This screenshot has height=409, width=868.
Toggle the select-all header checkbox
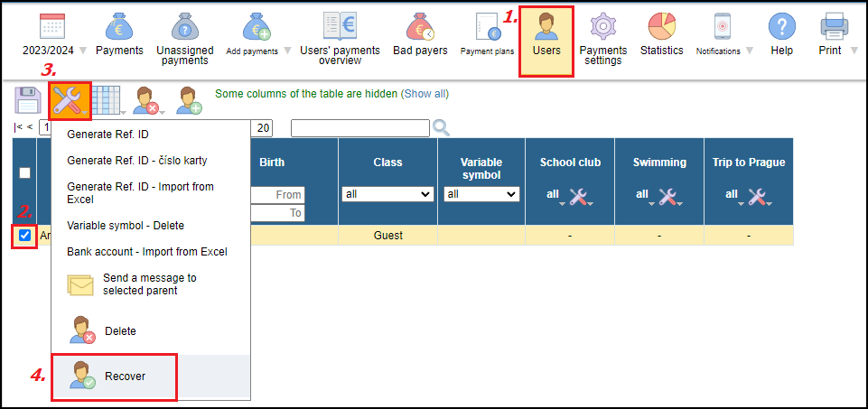click(x=25, y=172)
